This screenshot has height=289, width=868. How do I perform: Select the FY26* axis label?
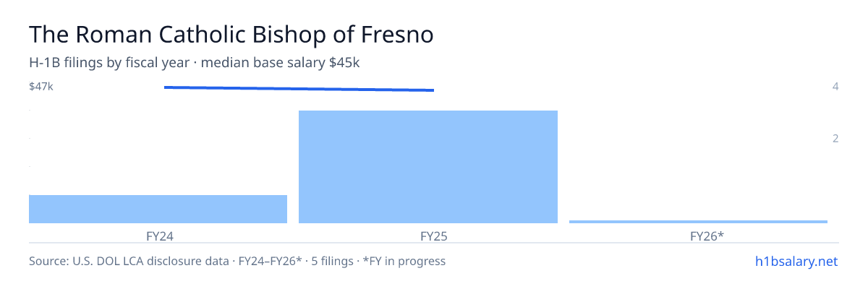[x=707, y=236]
